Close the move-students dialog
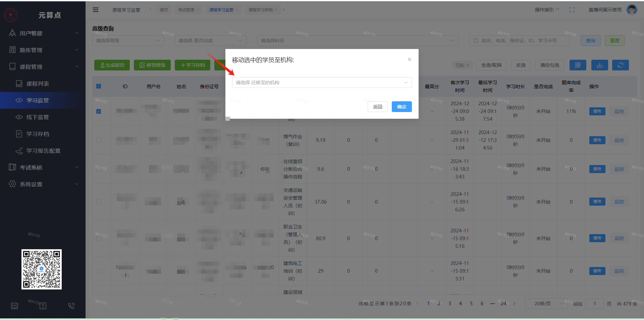 410,59
